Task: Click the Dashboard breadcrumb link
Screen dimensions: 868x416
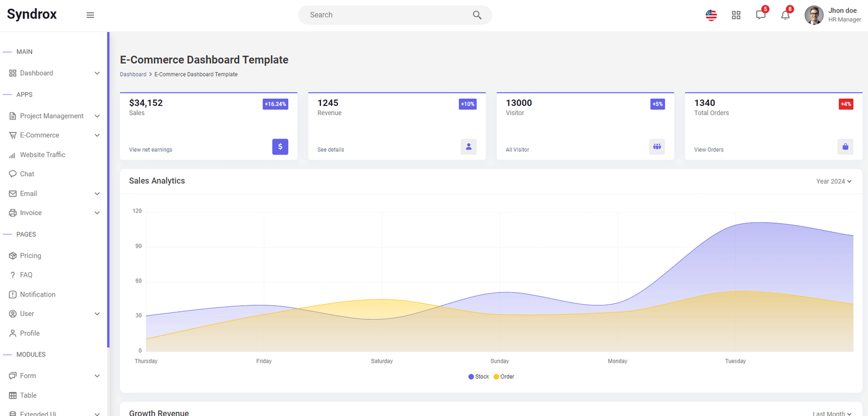Action: [x=133, y=74]
